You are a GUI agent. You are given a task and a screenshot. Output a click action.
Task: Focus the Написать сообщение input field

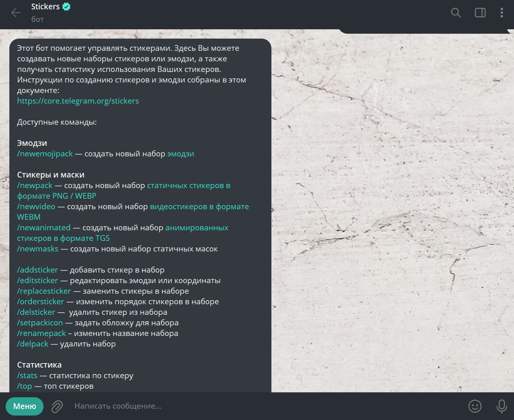(266, 406)
